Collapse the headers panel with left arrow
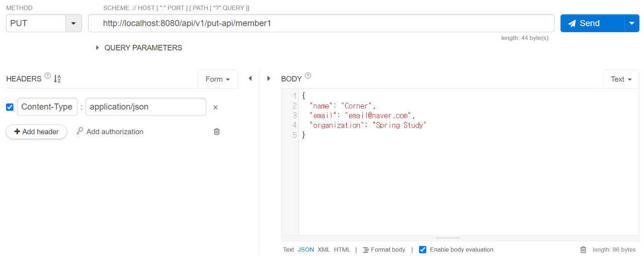Screen dimensions: 644x257 (x=250, y=79)
